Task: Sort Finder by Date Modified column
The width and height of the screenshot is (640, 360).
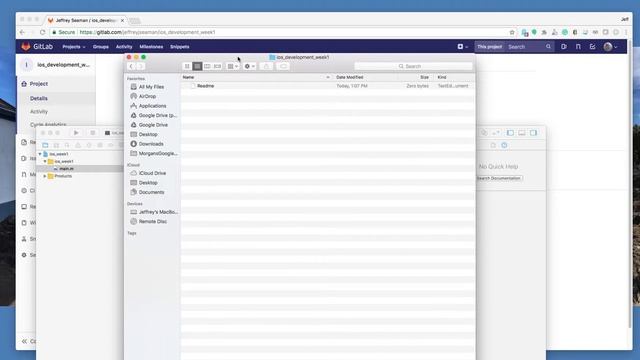Action: [349, 77]
